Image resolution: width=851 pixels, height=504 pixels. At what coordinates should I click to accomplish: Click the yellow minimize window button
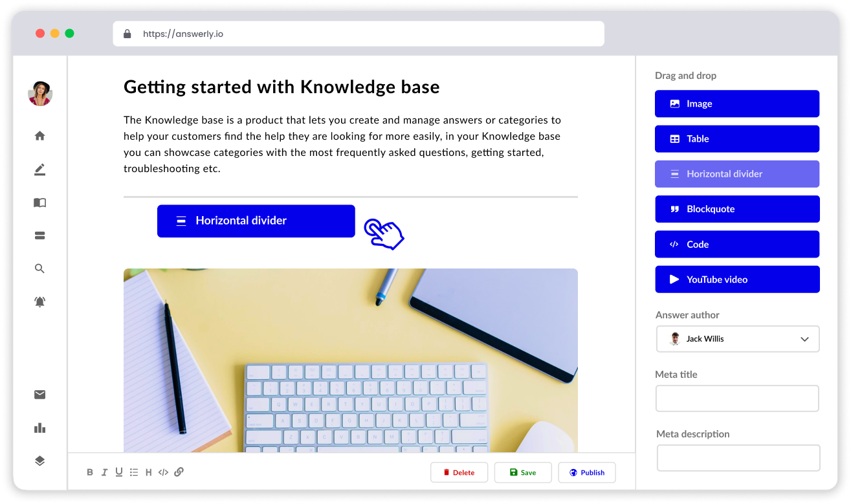pos(55,34)
